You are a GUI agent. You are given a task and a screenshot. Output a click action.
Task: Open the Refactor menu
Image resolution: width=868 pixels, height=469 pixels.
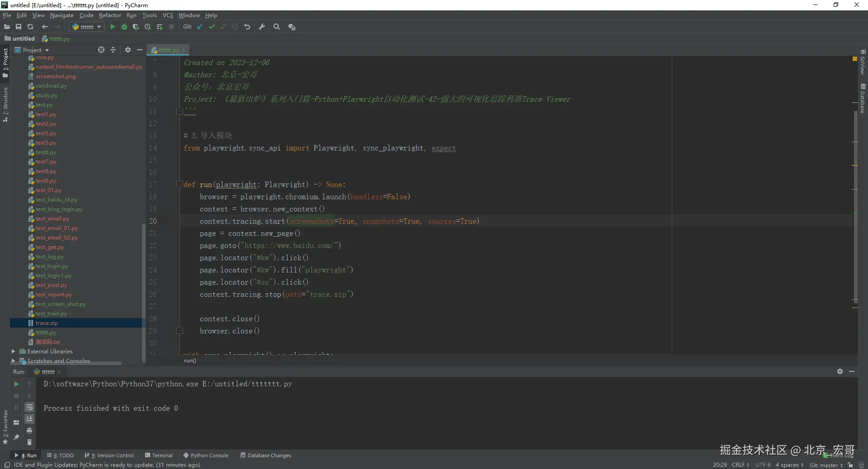110,15
